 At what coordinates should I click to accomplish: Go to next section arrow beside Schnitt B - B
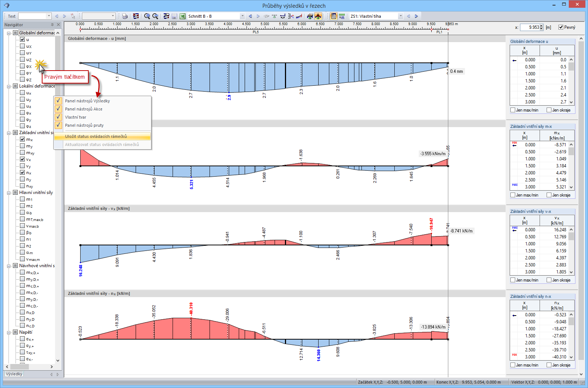[x=258, y=16]
